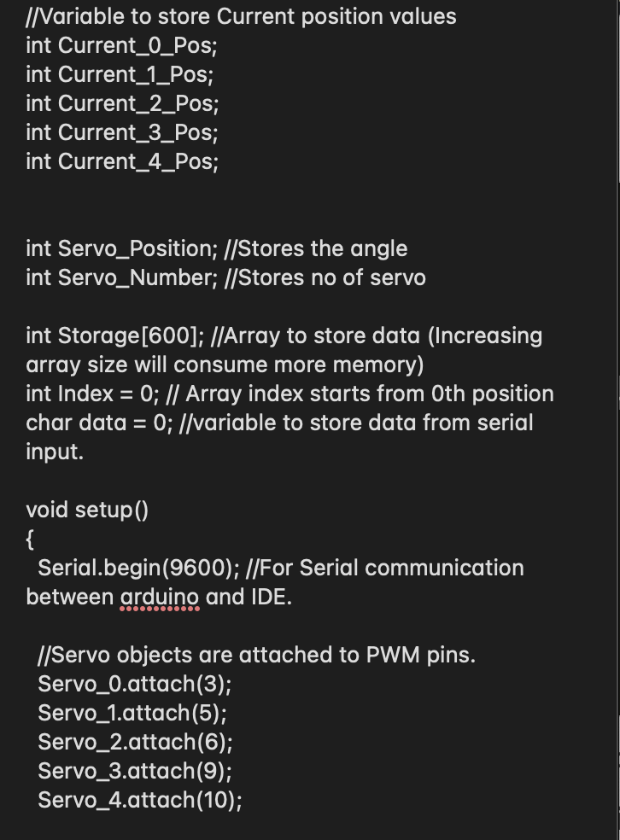Click the comment about Servo objects and PWM pins

pyautogui.click(x=257, y=655)
